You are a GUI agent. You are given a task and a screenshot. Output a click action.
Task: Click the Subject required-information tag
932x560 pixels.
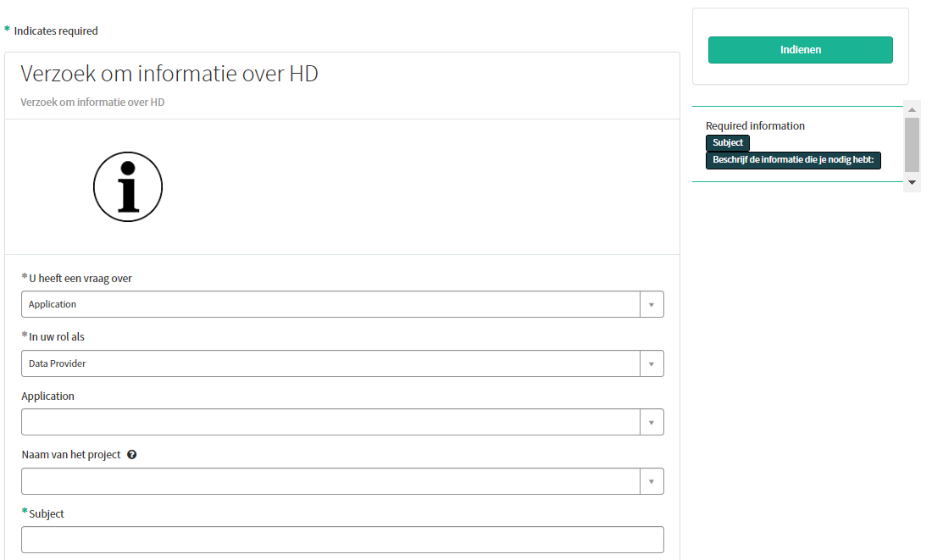coord(728,143)
